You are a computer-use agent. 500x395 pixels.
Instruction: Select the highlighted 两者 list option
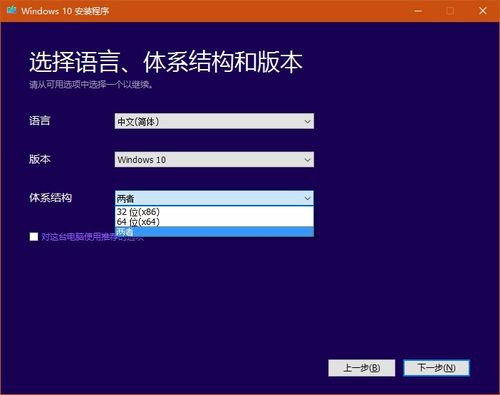tap(214, 232)
